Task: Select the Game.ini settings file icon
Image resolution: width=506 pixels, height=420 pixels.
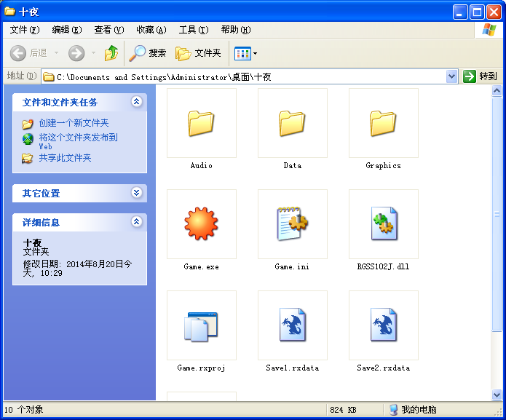Action: [292, 223]
